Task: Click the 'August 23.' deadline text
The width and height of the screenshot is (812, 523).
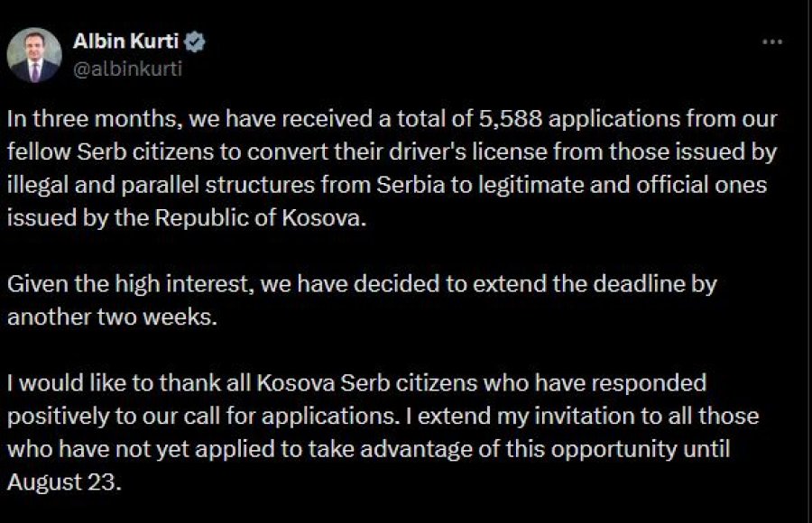Action: point(64,482)
